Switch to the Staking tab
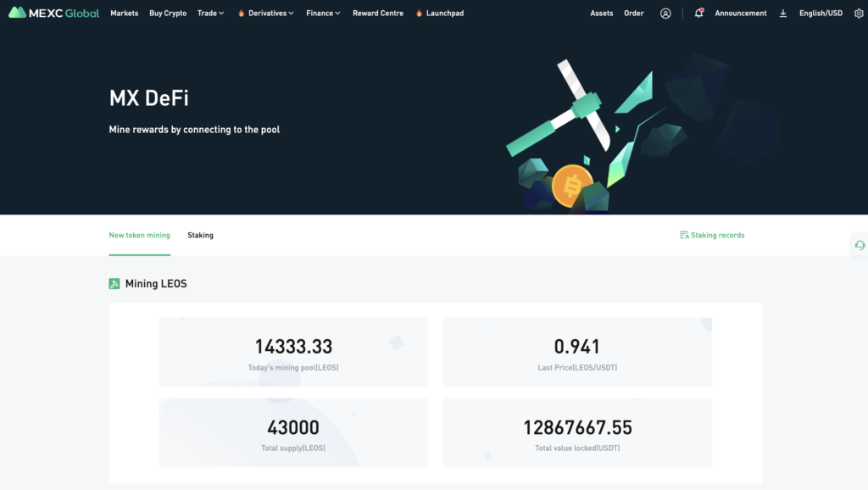Image resolution: width=868 pixels, height=490 pixels. coord(200,235)
